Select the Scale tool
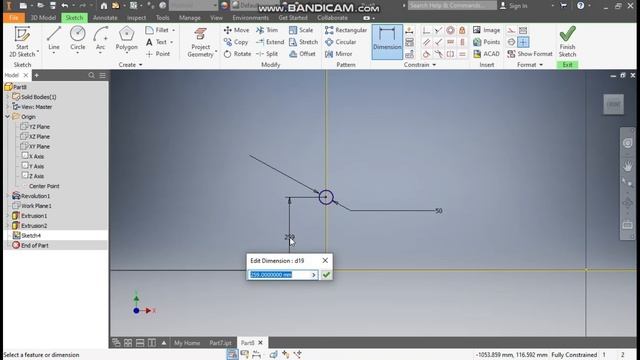 [301, 30]
